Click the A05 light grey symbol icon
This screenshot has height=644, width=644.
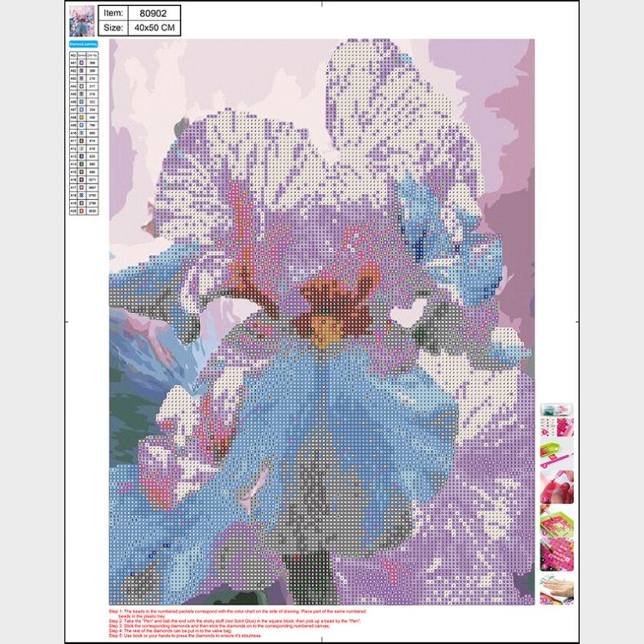82,94
